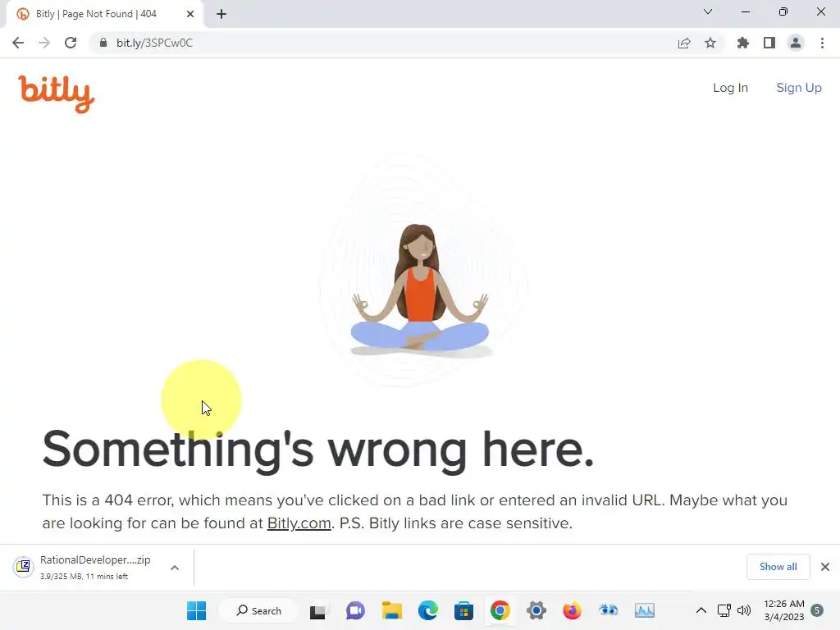This screenshot has height=630, width=840.
Task: Launch Microsoft Edge from taskbar
Action: (x=427, y=610)
